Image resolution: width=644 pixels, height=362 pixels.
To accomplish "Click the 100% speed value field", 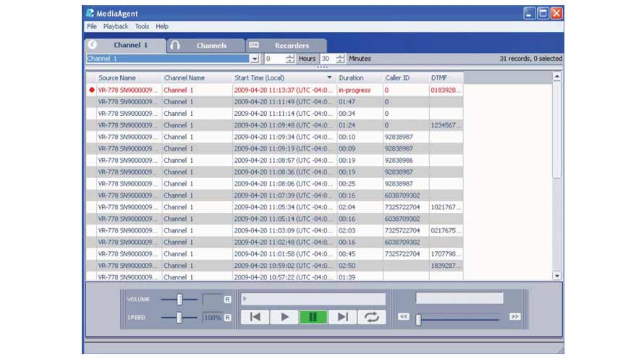I will pyautogui.click(x=213, y=318).
